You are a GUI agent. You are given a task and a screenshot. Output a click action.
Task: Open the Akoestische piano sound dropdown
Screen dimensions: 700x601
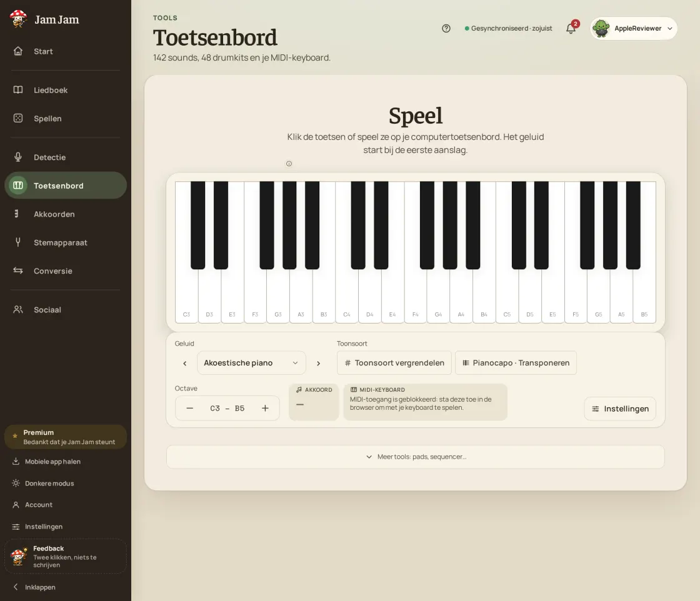click(251, 363)
